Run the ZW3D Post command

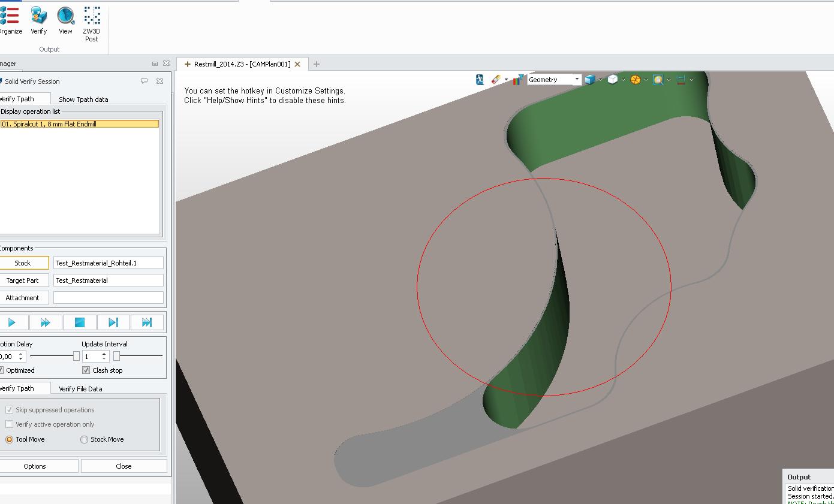(92, 25)
